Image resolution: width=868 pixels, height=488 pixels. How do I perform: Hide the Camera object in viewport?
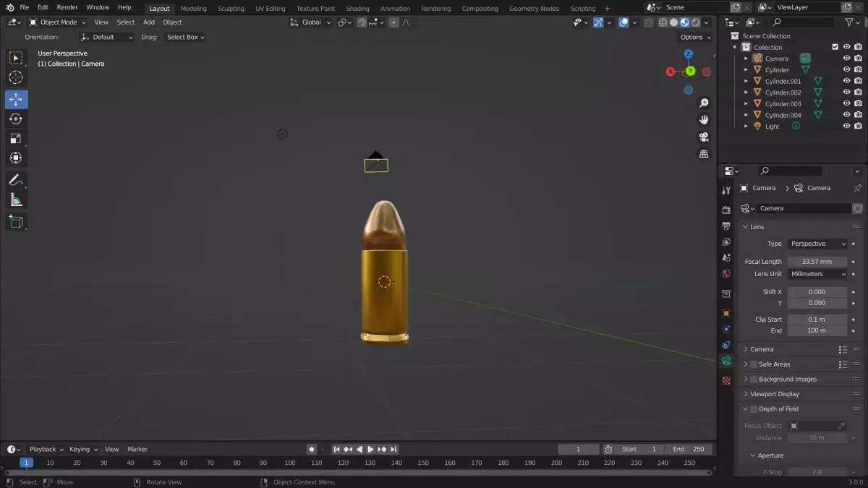point(846,59)
